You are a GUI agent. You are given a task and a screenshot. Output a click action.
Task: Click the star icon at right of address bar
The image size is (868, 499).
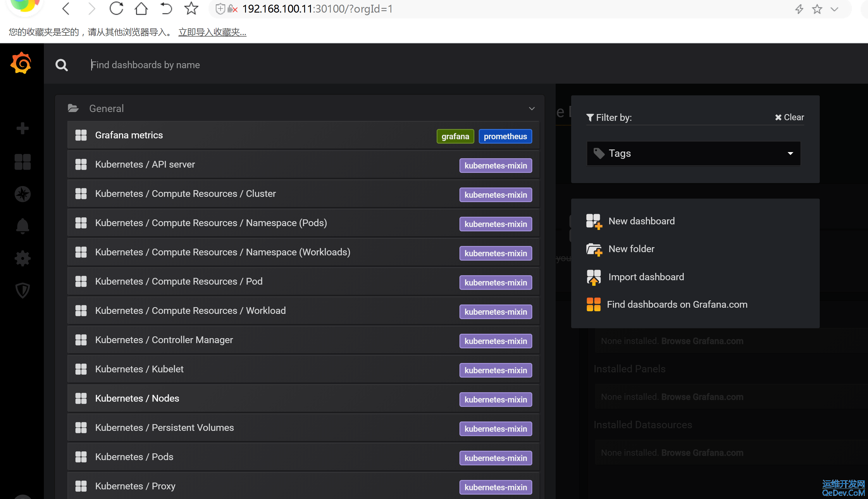[817, 9]
